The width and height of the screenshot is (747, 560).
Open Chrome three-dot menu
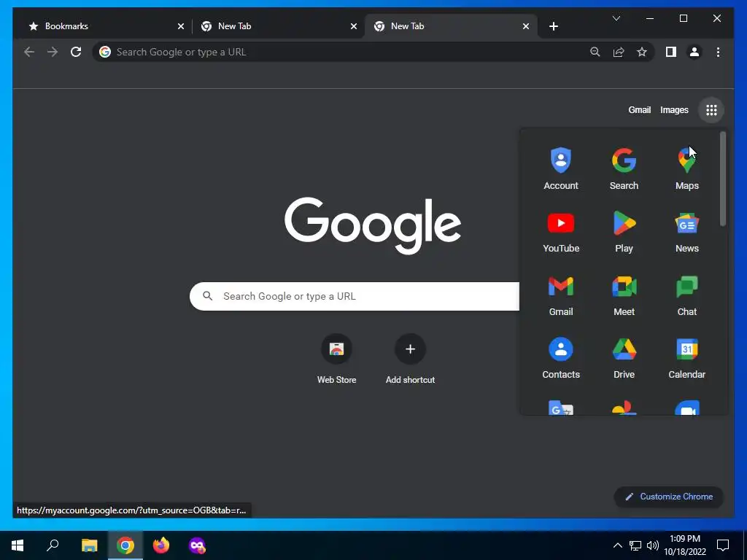[x=718, y=52]
